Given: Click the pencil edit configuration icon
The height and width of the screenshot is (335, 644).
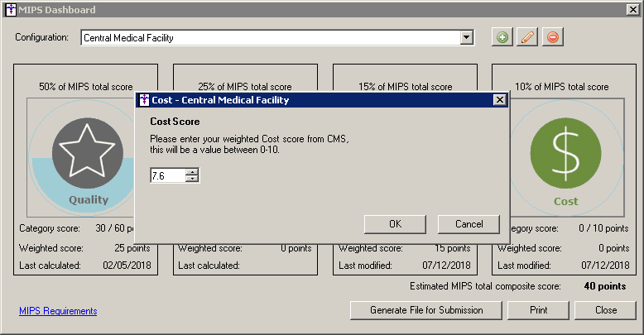Looking at the screenshot, I should 526,37.
